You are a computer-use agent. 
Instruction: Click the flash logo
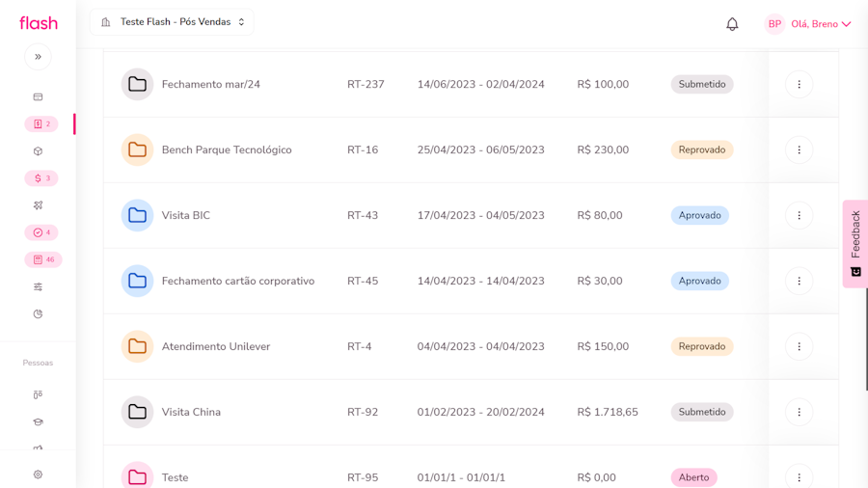pyautogui.click(x=39, y=23)
